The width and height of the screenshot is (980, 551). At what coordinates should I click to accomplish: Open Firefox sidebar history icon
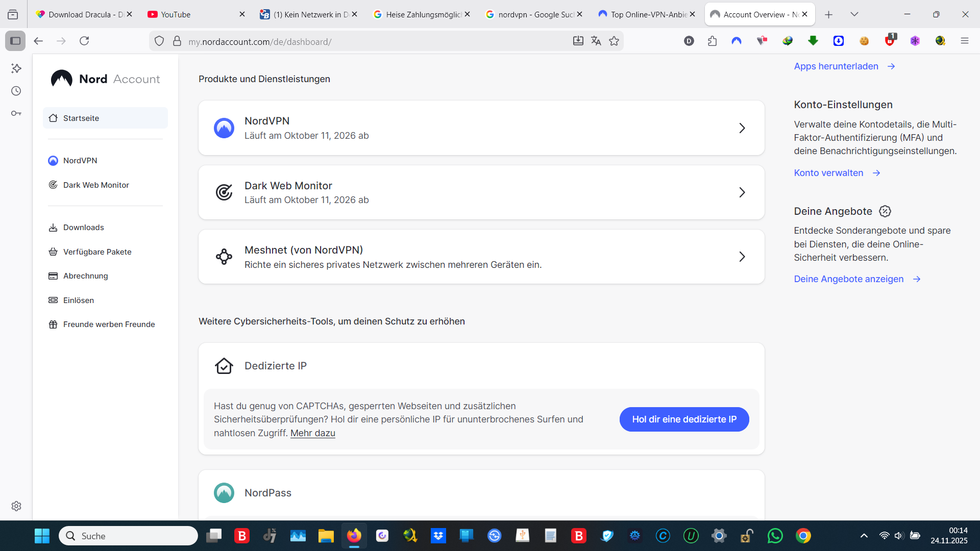16,91
